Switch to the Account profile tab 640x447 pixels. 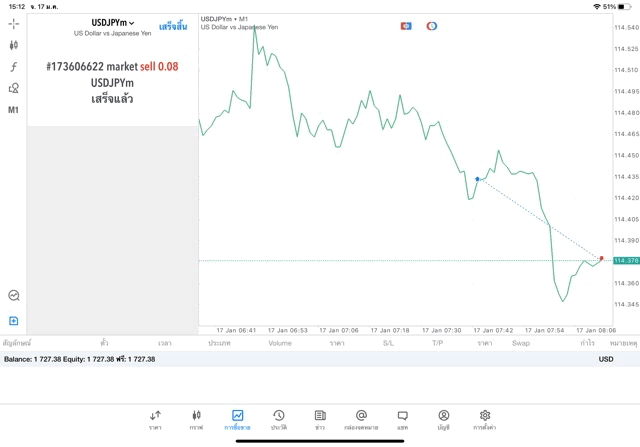point(443,419)
